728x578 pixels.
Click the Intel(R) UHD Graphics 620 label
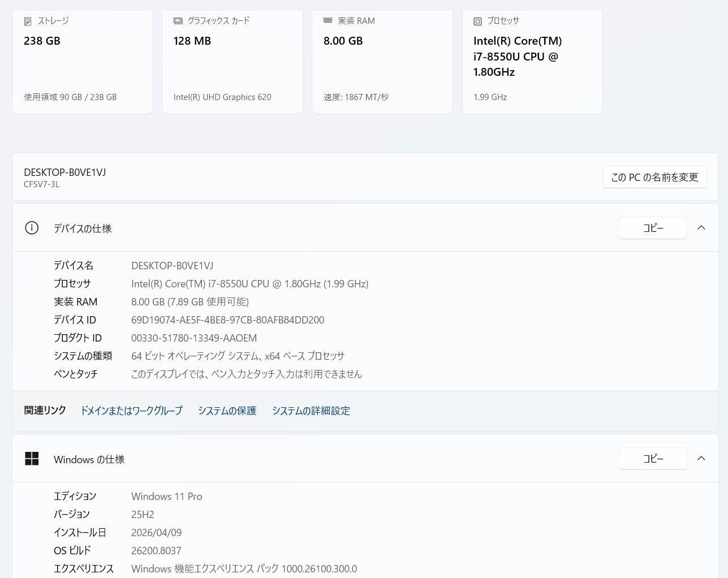(222, 97)
